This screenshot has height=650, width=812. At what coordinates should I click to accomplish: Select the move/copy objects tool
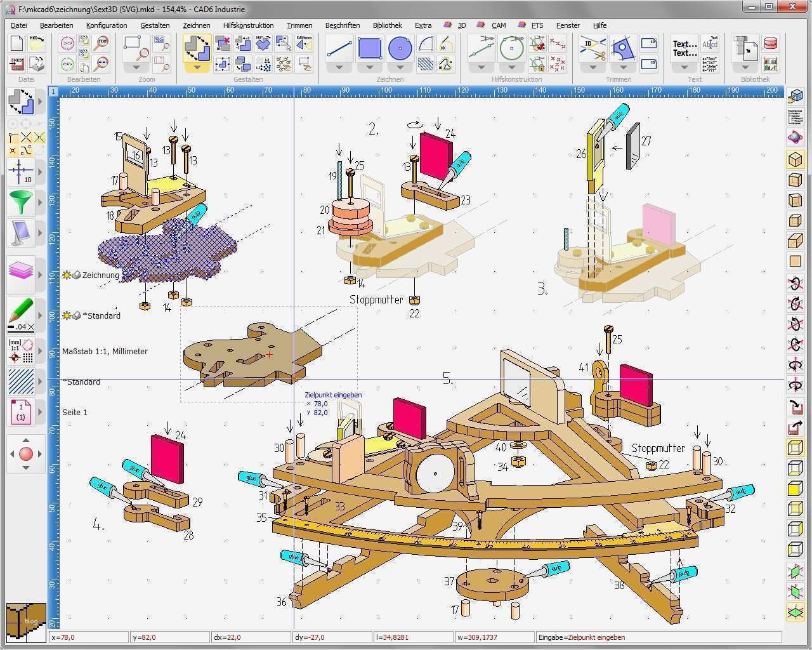tap(197, 48)
